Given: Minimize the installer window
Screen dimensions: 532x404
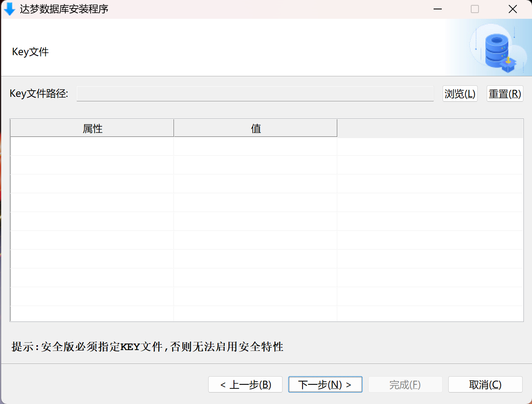Looking at the screenshot, I should pyautogui.click(x=438, y=9).
